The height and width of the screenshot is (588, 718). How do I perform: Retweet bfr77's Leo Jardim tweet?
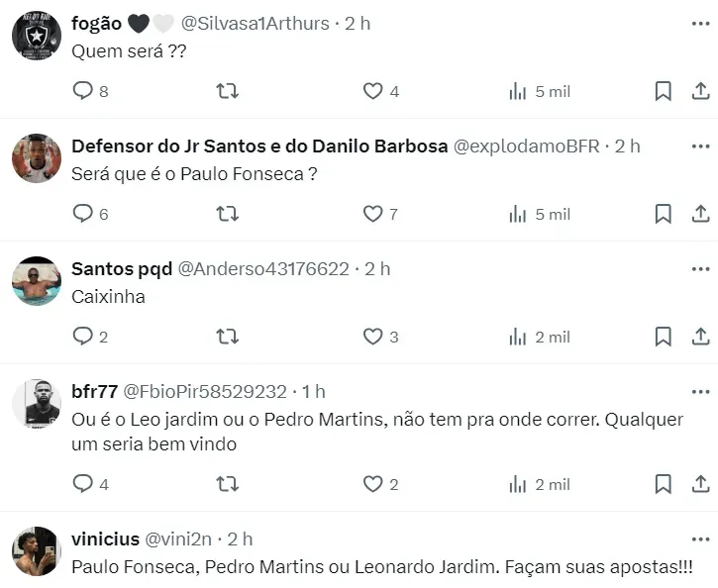(x=227, y=484)
